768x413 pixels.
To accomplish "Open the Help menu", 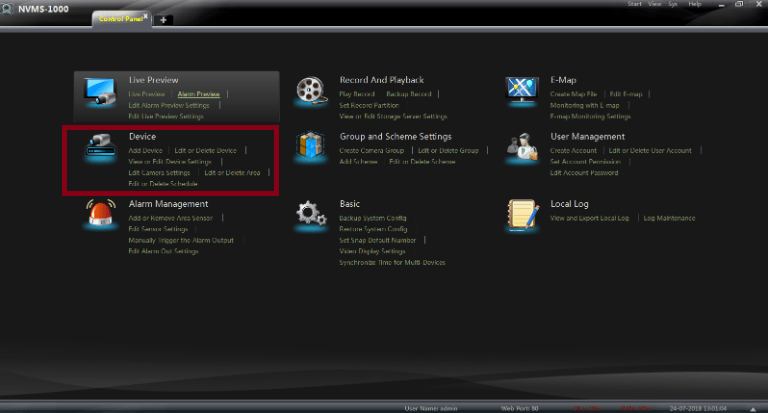I will (x=694, y=4).
